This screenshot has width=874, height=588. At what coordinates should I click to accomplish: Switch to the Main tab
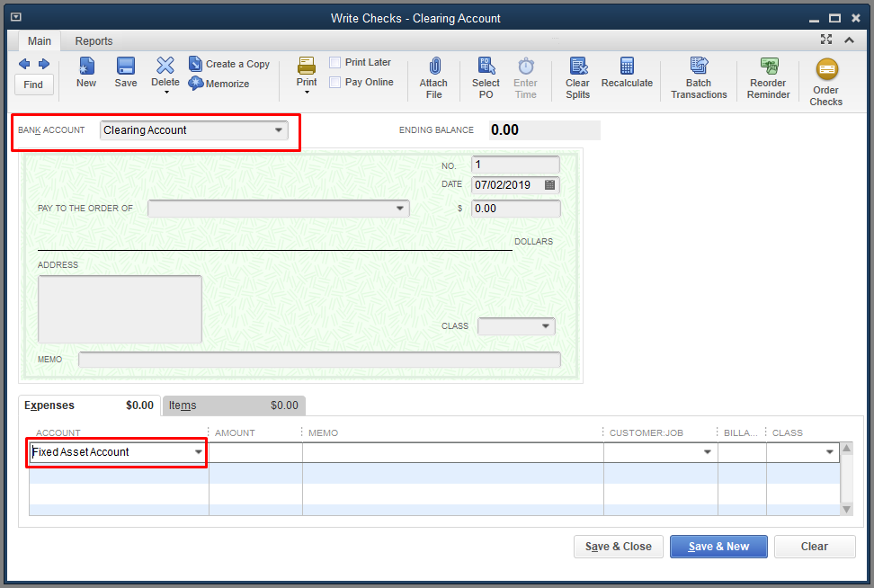tap(40, 41)
